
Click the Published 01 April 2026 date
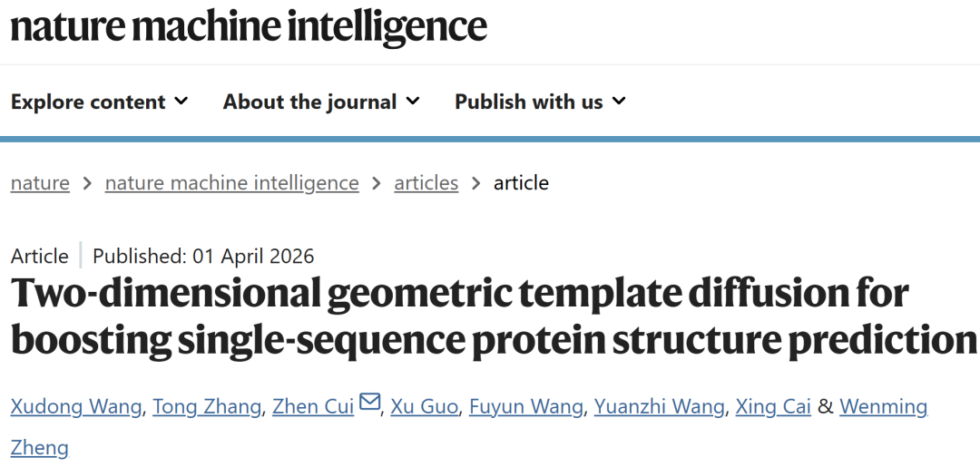(203, 257)
